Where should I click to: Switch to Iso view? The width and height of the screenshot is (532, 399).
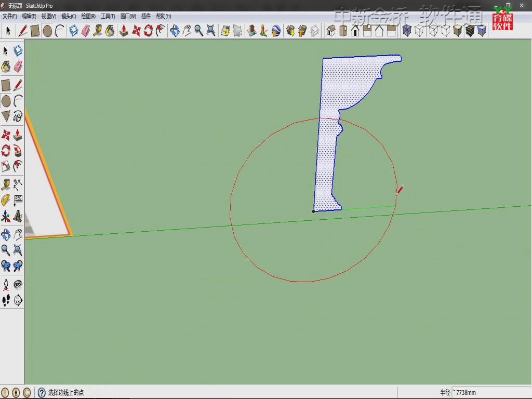(331, 31)
